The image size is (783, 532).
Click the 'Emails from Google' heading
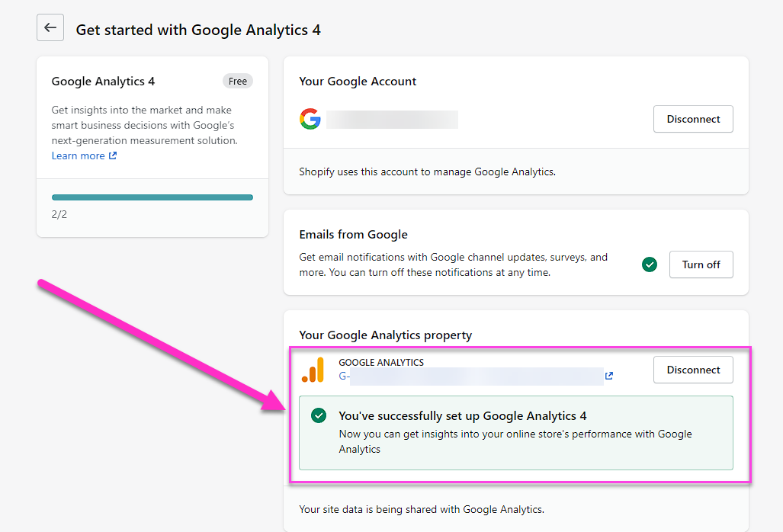pos(353,235)
